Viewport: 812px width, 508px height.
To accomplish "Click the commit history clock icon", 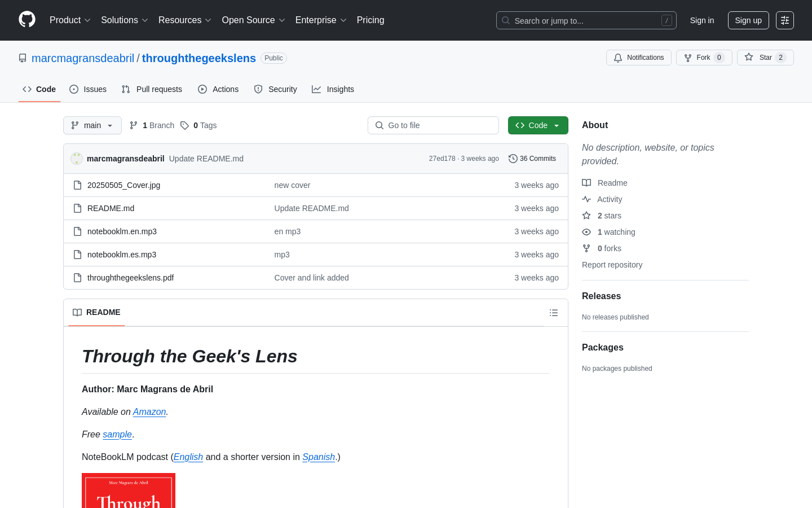I will point(513,159).
